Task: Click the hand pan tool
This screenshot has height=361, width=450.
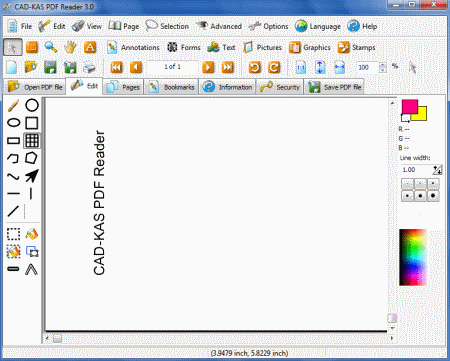Action: click(70, 47)
